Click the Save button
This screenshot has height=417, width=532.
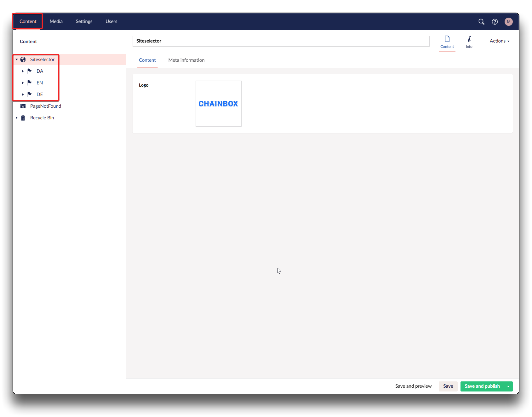coord(448,386)
